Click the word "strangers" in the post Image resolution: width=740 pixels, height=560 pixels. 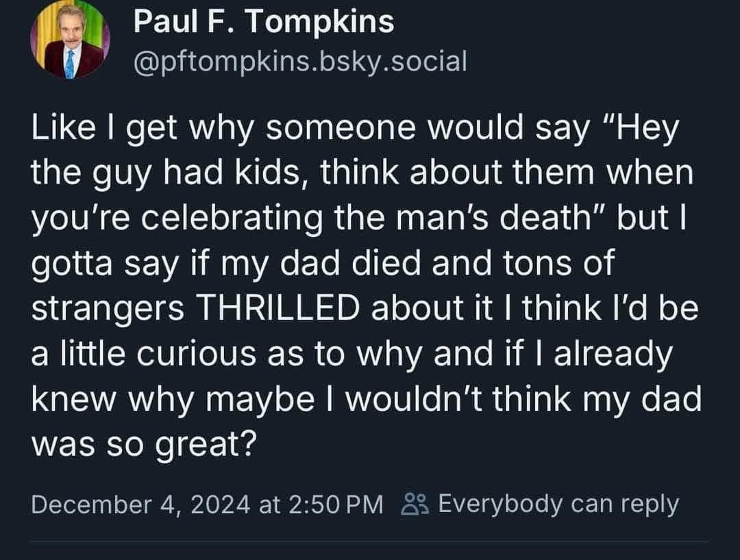pyautogui.click(x=107, y=309)
